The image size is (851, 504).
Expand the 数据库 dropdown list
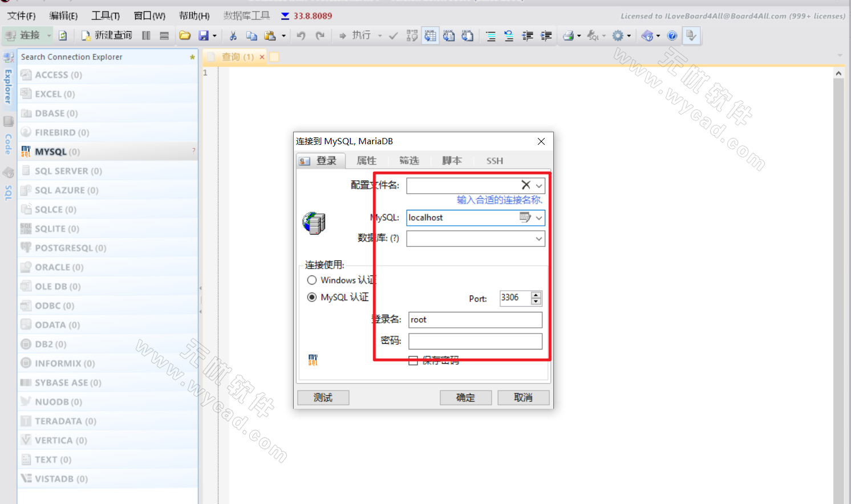[539, 238]
